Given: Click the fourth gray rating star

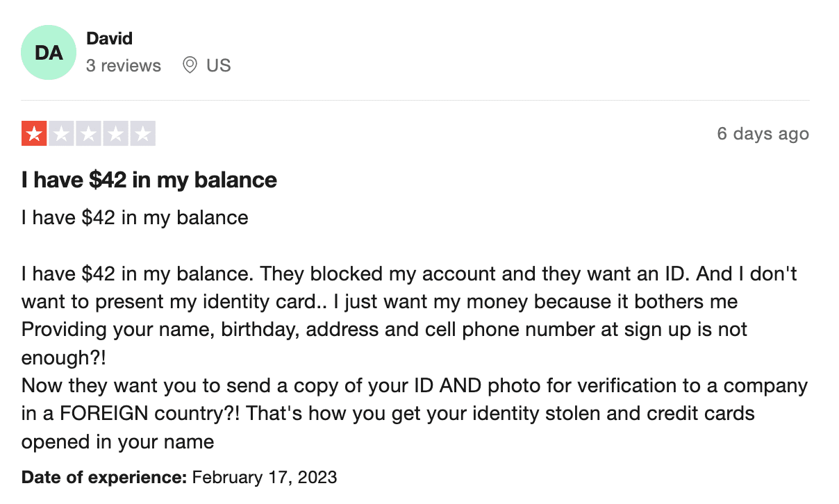Looking at the screenshot, I should pos(115,133).
